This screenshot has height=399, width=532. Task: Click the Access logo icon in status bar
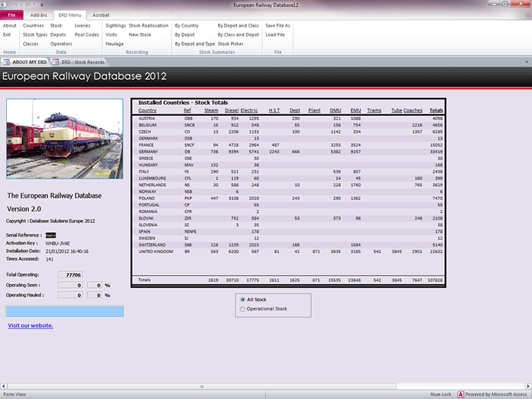(461, 394)
